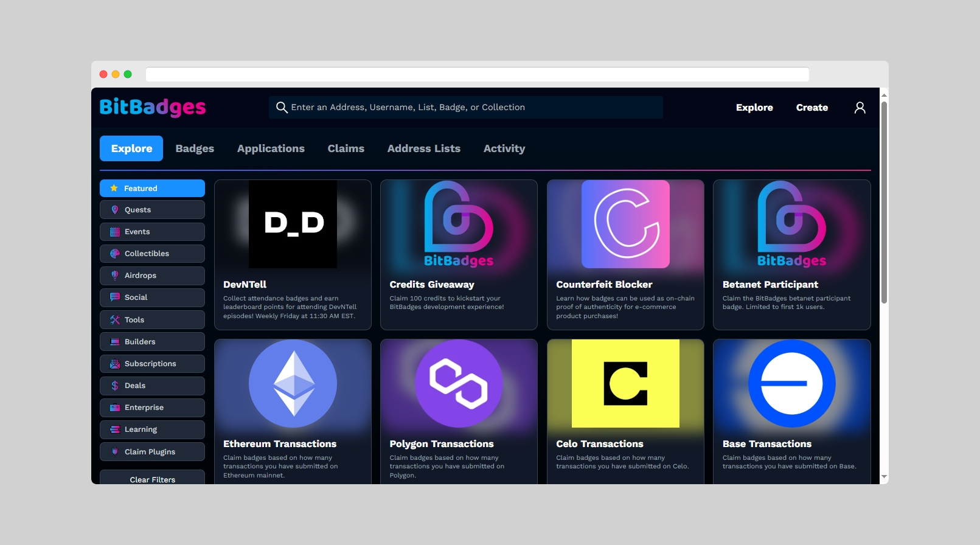Filter by Subscriptions label
The image size is (980, 545).
(x=150, y=364)
